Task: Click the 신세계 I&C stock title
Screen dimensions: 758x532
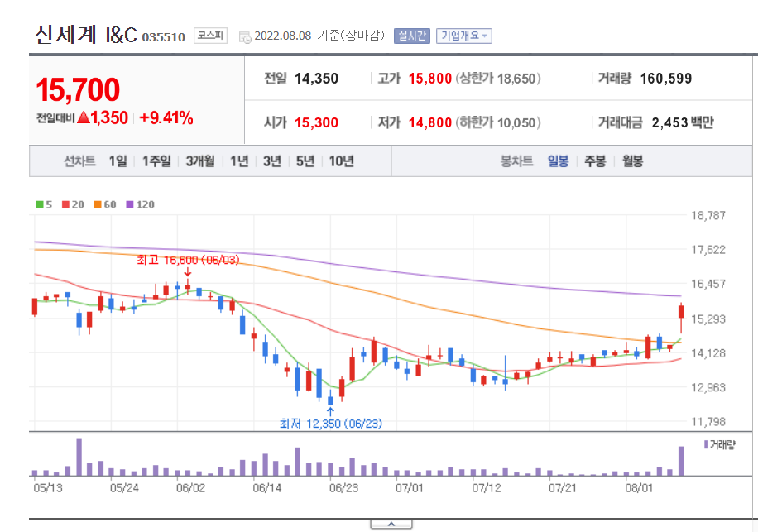Action: (x=85, y=35)
